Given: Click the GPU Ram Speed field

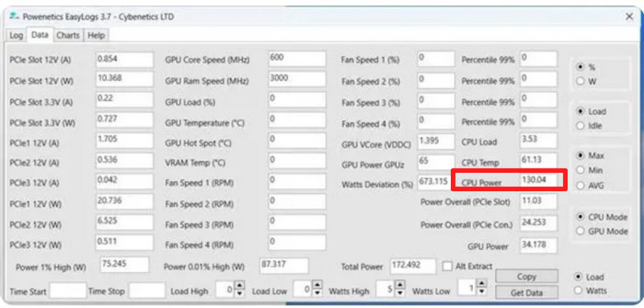Looking at the screenshot, I should tap(297, 79).
